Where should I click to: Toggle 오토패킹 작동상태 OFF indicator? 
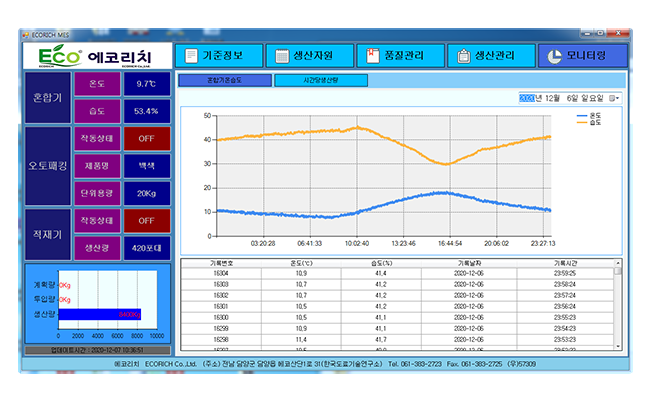pyautogui.click(x=146, y=137)
